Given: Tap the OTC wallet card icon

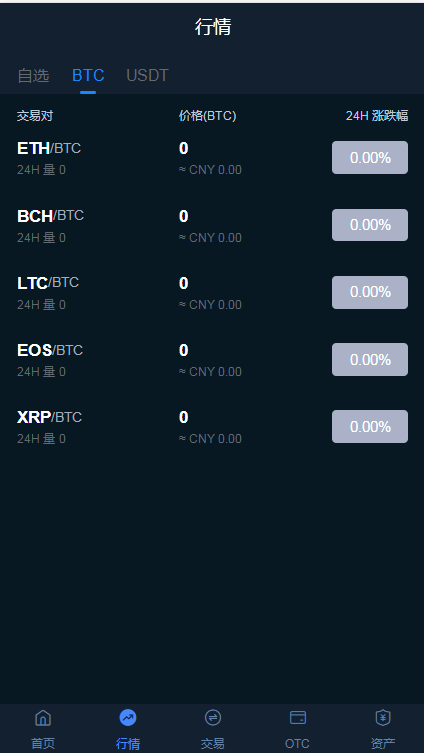Looking at the screenshot, I should point(297,718).
